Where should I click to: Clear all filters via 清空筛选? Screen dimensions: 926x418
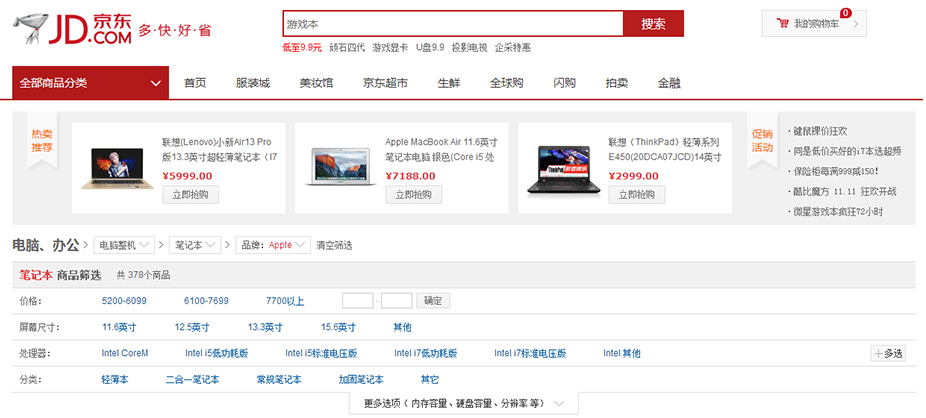point(334,245)
